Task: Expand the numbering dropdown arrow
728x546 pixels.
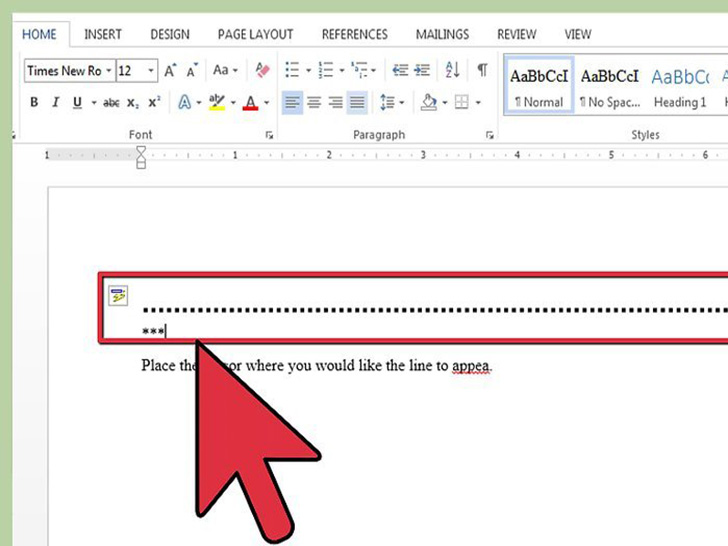Action: (342, 71)
